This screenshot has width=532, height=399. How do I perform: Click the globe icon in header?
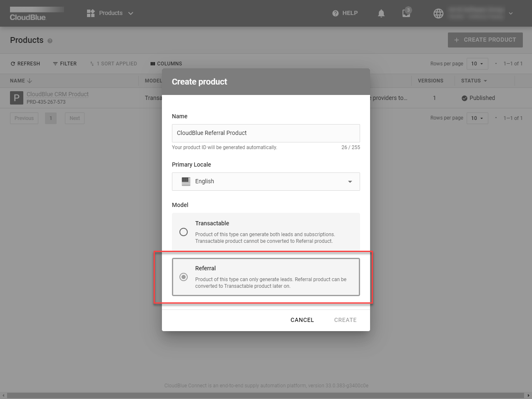[x=438, y=13]
